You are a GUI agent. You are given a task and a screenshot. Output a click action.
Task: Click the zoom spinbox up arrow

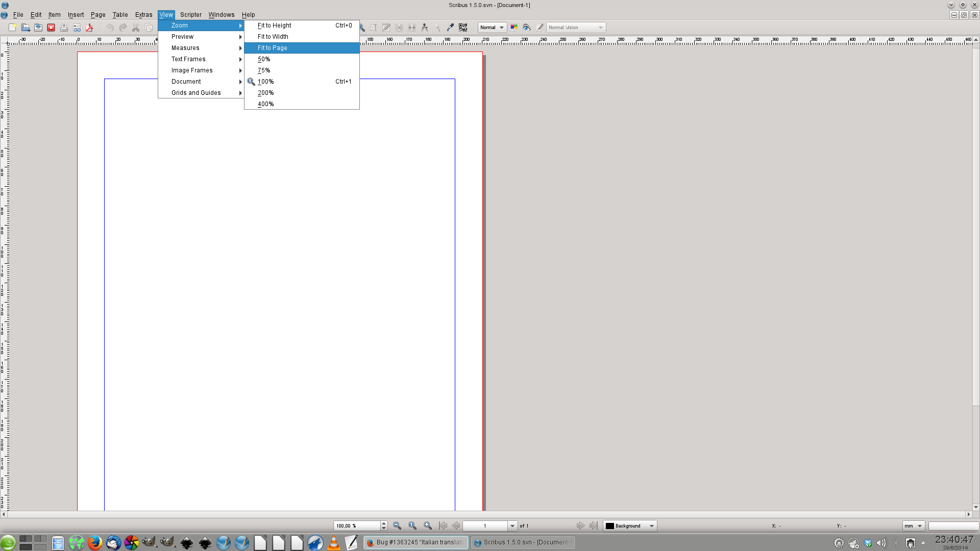point(384,523)
